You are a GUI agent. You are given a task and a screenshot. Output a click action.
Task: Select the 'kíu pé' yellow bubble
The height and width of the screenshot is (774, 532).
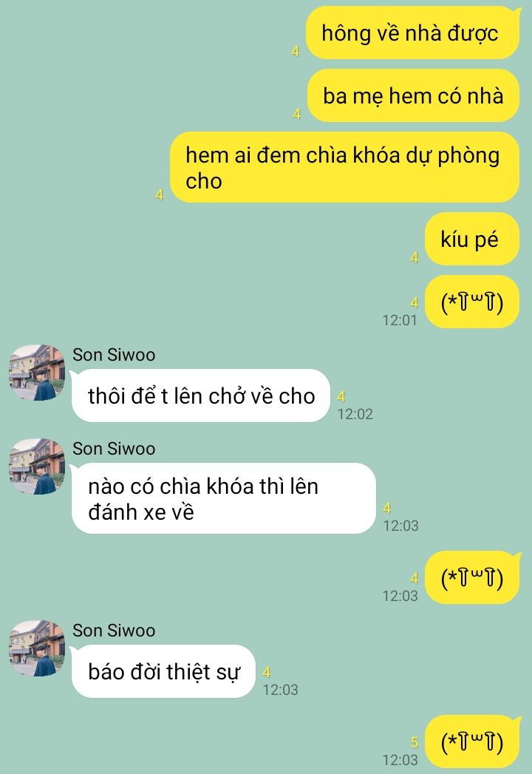point(472,239)
